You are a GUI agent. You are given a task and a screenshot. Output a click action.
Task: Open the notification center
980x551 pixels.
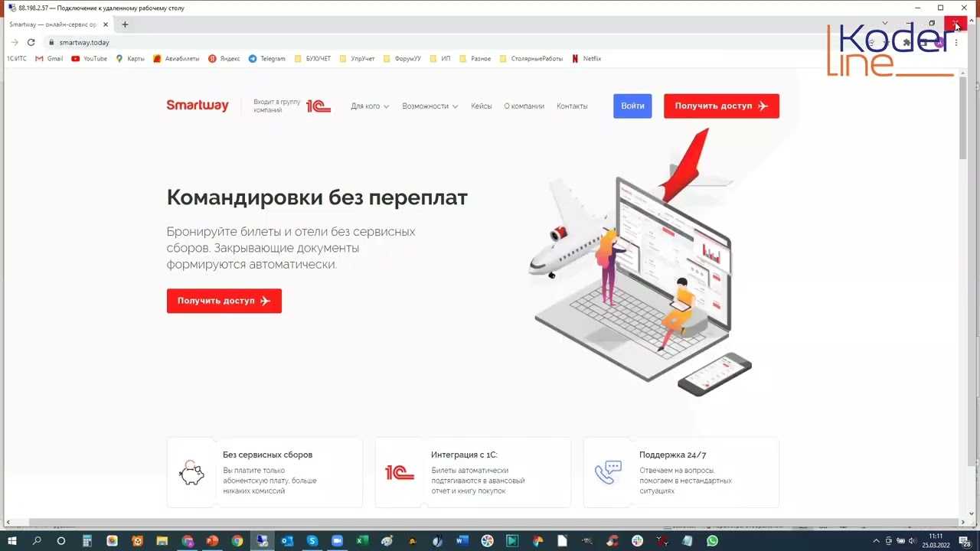[966, 541]
